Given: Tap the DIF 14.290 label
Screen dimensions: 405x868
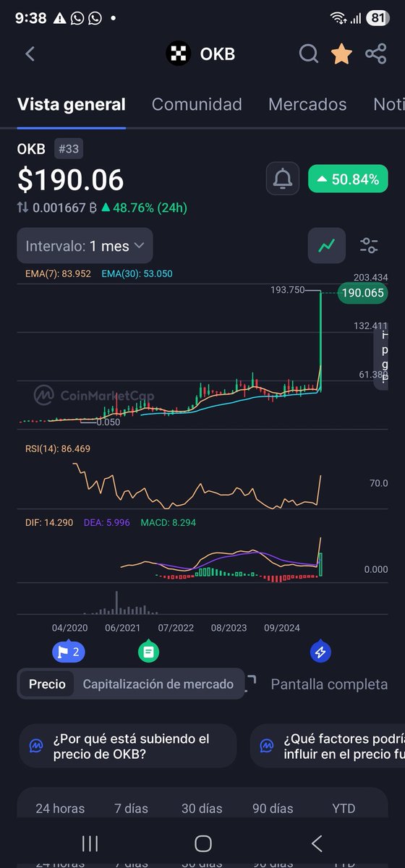Looking at the screenshot, I should click(48, 522).
